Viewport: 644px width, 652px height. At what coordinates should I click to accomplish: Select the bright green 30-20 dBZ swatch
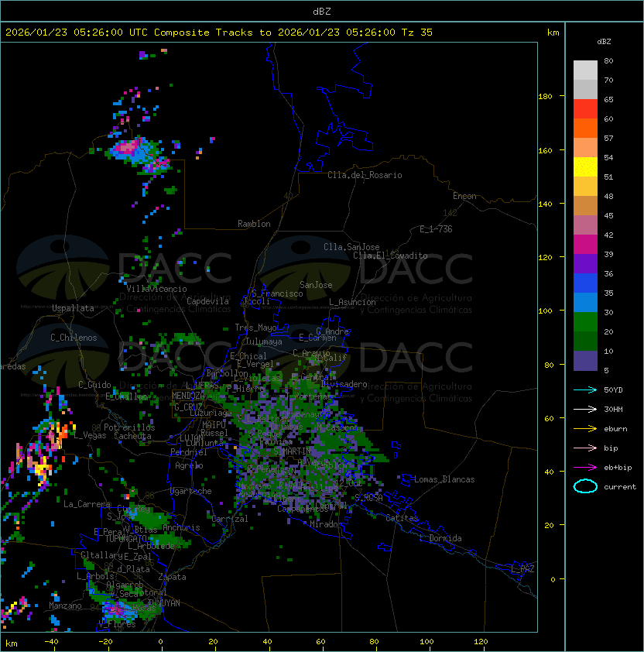tap(585, 322)
